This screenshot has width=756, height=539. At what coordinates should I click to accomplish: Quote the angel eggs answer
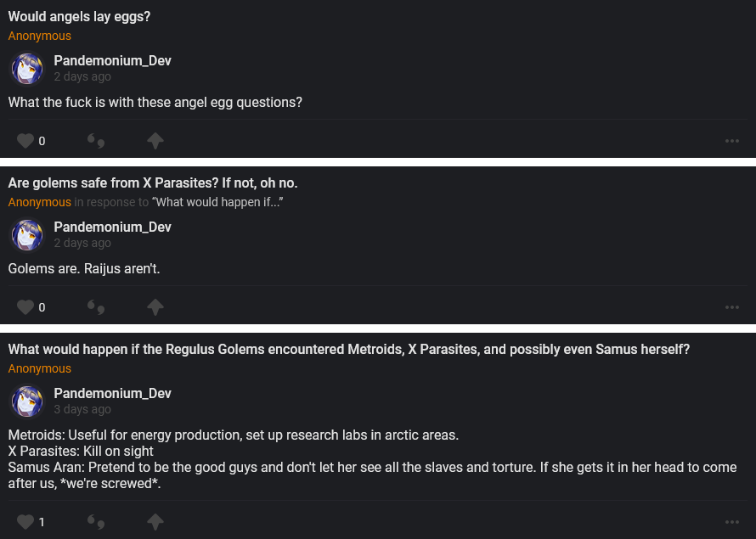(96, 141)
